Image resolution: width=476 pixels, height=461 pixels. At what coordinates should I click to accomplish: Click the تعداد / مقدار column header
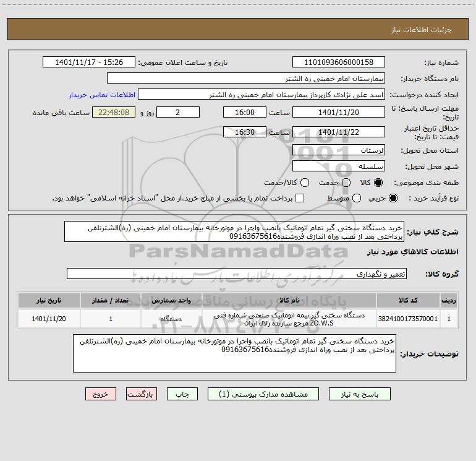pos(111,300)
